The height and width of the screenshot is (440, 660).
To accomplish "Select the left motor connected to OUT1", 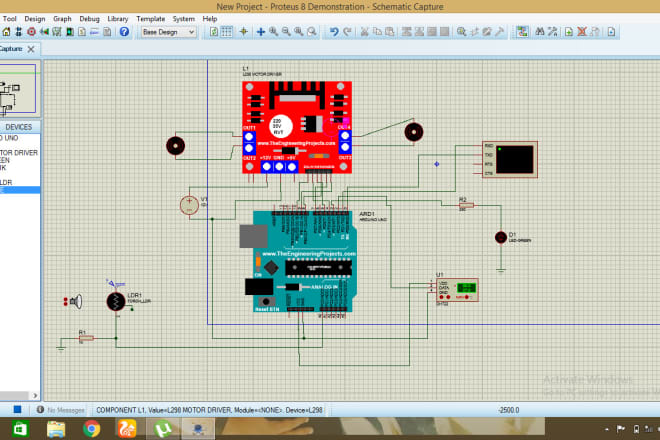I will click(x=176, y=146).
